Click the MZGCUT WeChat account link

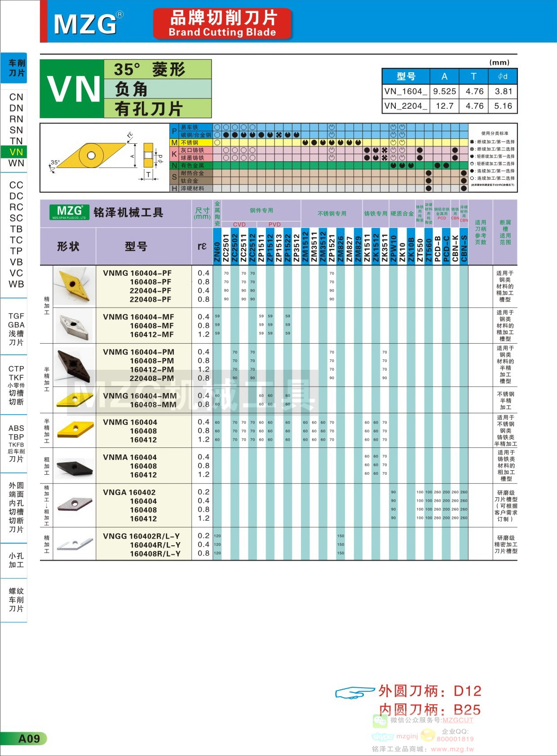tap(457, 720)
